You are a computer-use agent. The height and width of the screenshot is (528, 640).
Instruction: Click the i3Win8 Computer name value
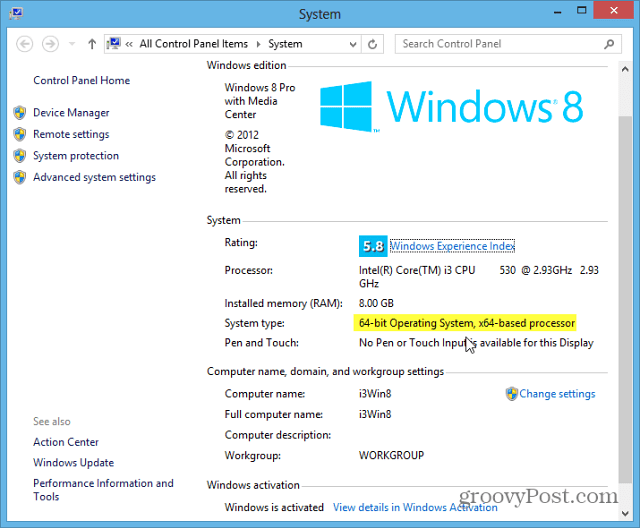click(x=375, y=394)
